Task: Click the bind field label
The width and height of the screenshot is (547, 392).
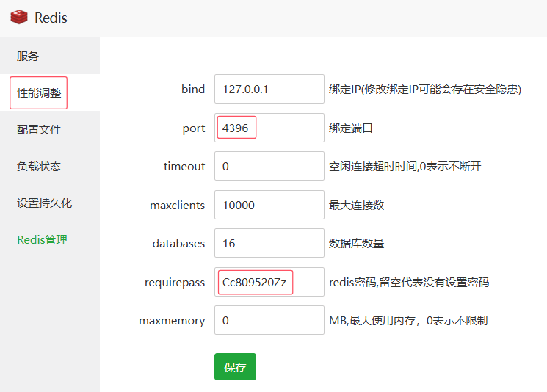Action: click(x=193, y=90)
